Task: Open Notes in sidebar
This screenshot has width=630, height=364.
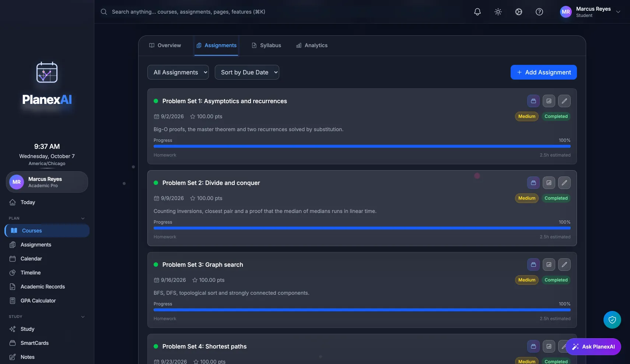Action: tap(47, 357)
